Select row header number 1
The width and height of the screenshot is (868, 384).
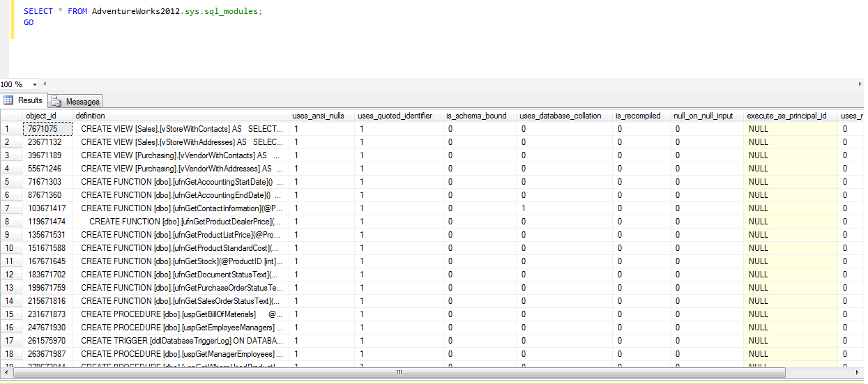click(x=11, y=129)
